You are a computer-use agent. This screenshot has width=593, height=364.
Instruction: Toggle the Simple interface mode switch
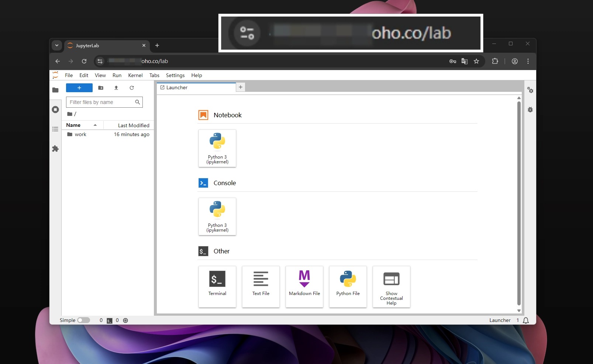83,320
